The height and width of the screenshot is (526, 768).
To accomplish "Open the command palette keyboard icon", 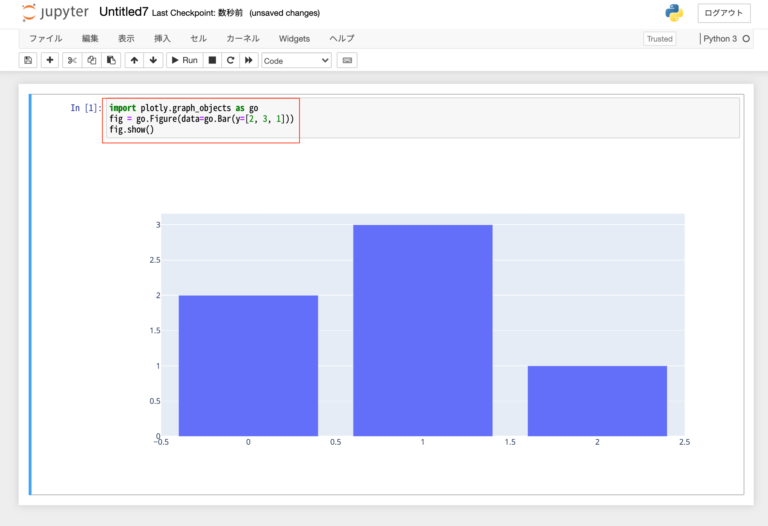I will click(347, 60).
